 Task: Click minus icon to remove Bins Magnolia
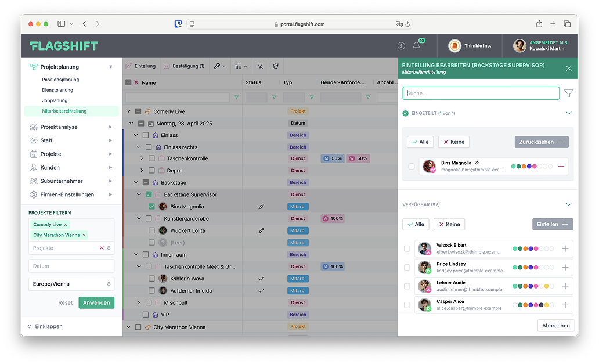click(x=561, y=167)
